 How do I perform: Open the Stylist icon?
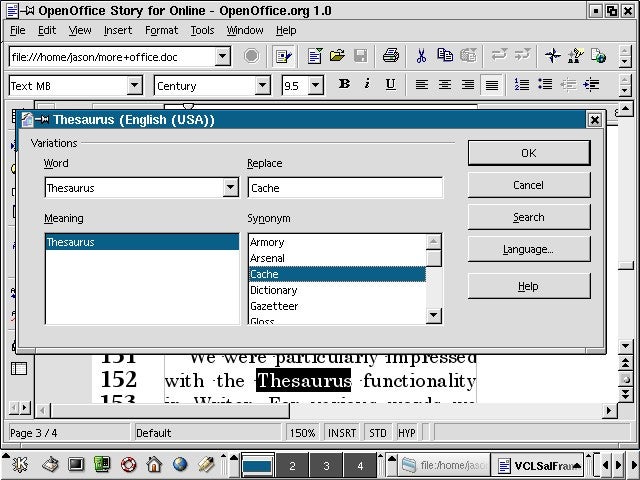click(x=576, y=56)
